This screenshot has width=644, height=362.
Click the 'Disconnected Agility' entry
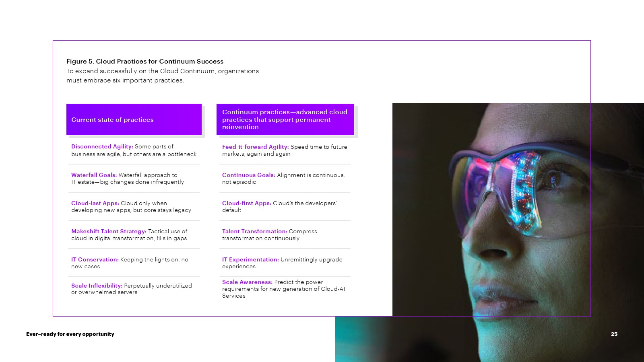click(x=134, y=150)
